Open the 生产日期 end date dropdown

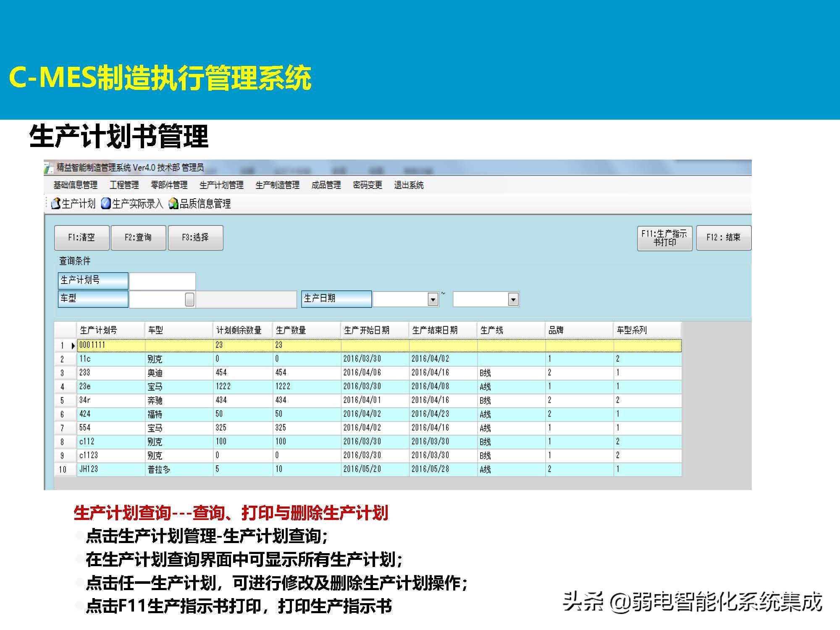pos(513,299)
